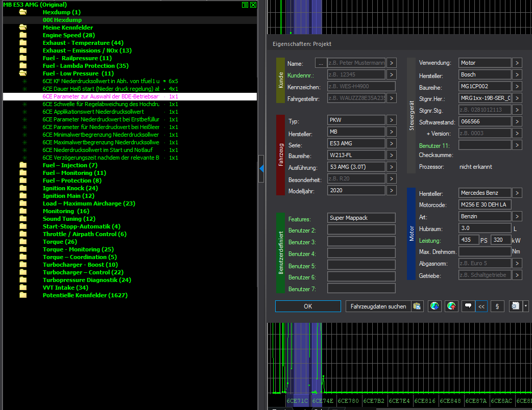Click the gear document settings icon
Viewport: 532px width, 410px height.
(x=515, y=306)
